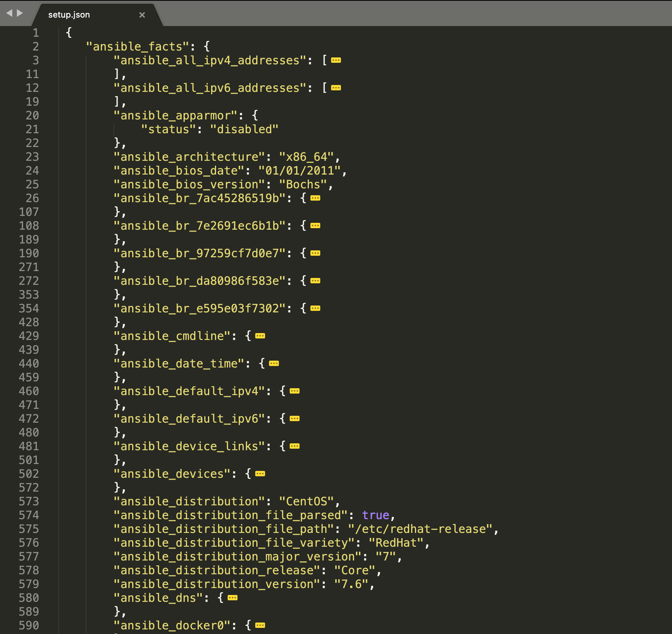Place cursor on the CentOS distribution value

306,501
